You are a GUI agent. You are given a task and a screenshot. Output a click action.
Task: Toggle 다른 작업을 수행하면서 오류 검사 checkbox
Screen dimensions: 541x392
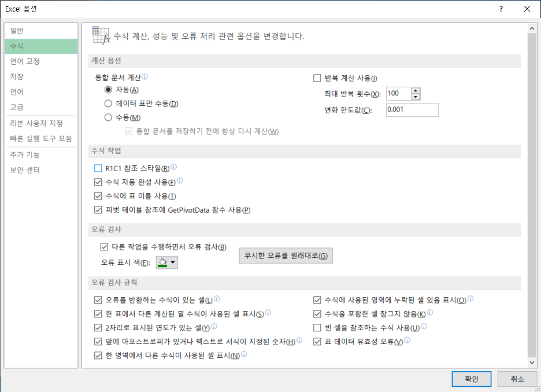(x=104, y=247)
